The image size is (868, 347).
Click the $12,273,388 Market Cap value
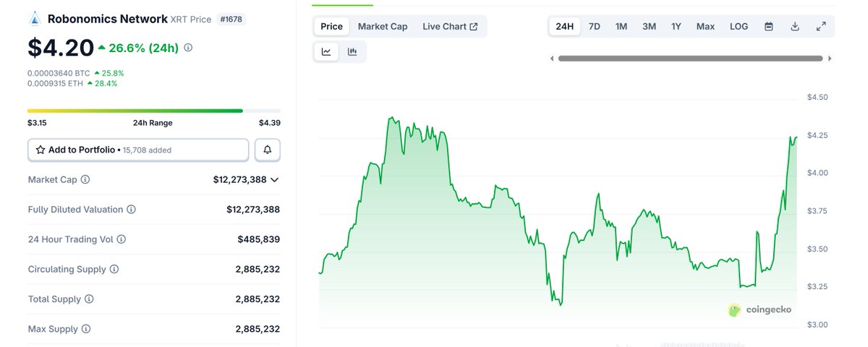coord(239,179)
